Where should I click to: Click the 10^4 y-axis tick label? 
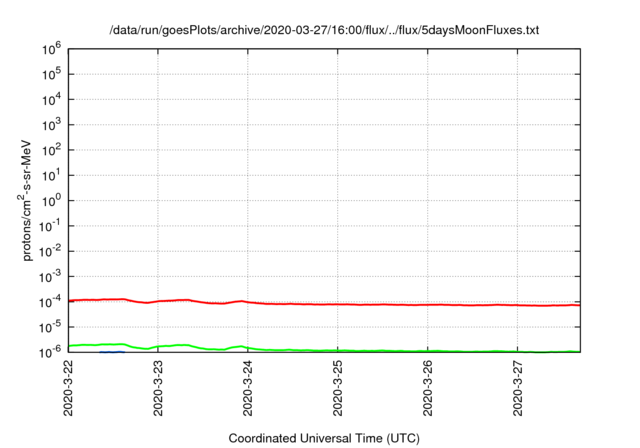[51, 99]
